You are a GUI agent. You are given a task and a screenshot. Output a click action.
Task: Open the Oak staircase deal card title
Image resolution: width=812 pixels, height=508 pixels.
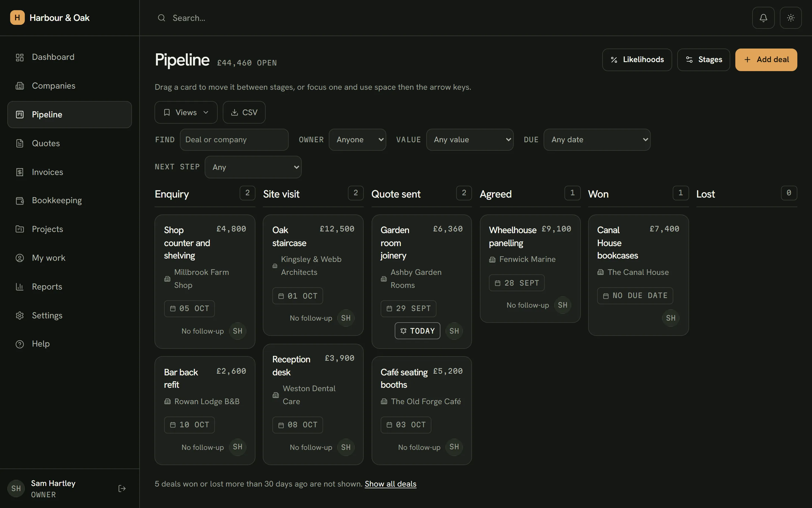[289, 237]
